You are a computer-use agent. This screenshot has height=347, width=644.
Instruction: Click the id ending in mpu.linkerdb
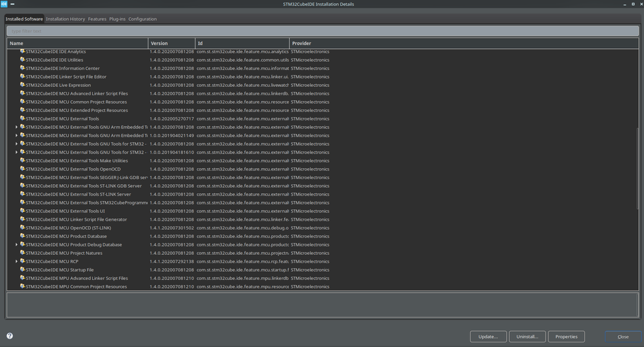(x=242, y=278)
